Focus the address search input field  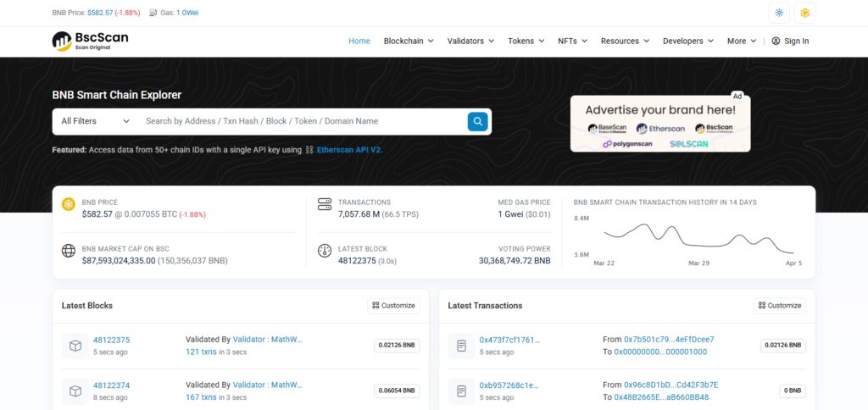303,121
